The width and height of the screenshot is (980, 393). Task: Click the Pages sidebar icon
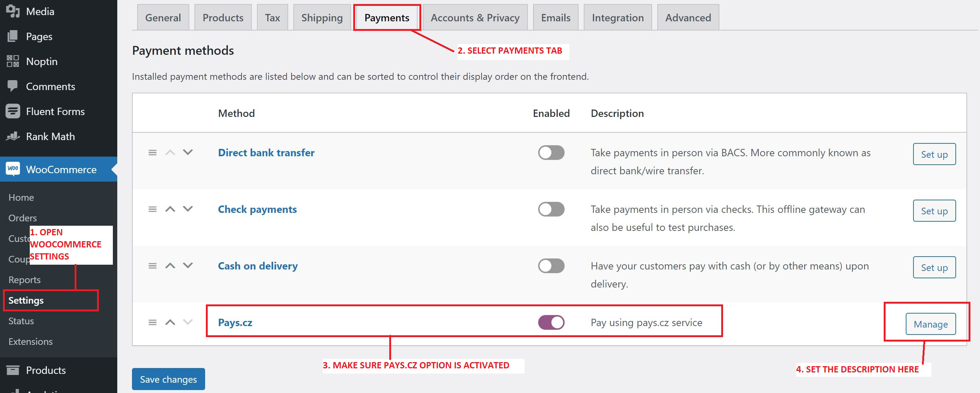(x=12, y=36)
